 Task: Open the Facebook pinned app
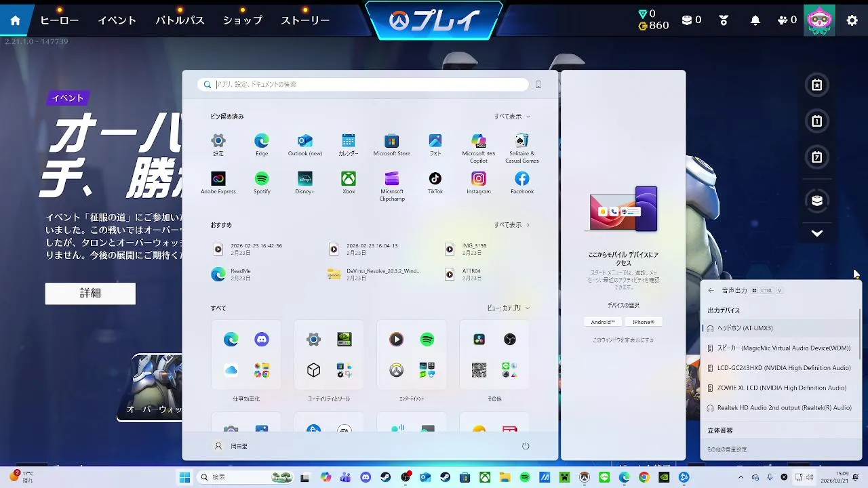pos(522,182)
